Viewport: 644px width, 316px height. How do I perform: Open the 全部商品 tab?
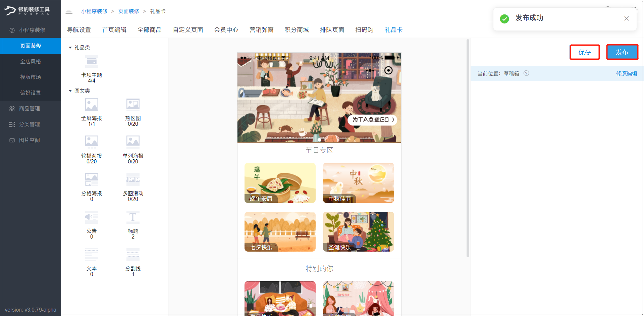150,30
